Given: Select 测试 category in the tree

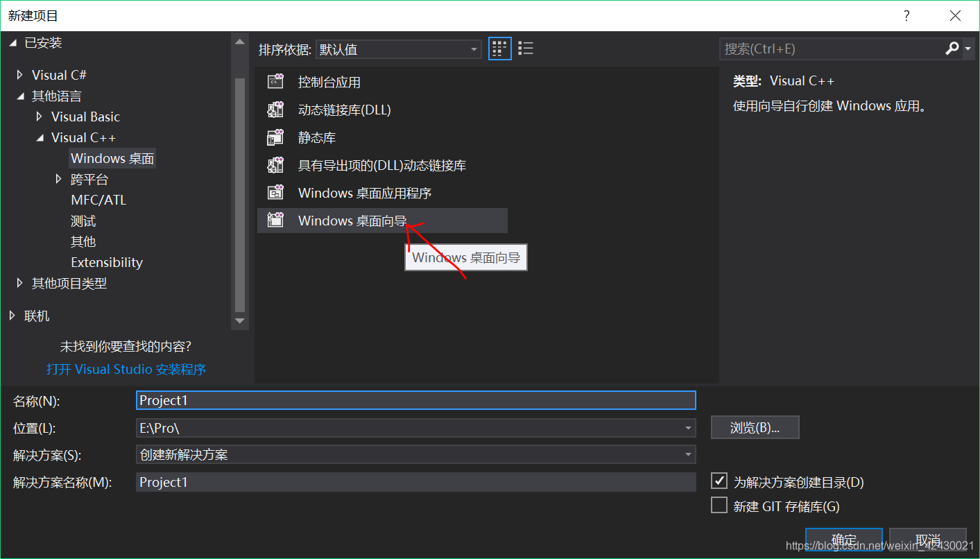Looking at the screenshot, I should [83, 221].
